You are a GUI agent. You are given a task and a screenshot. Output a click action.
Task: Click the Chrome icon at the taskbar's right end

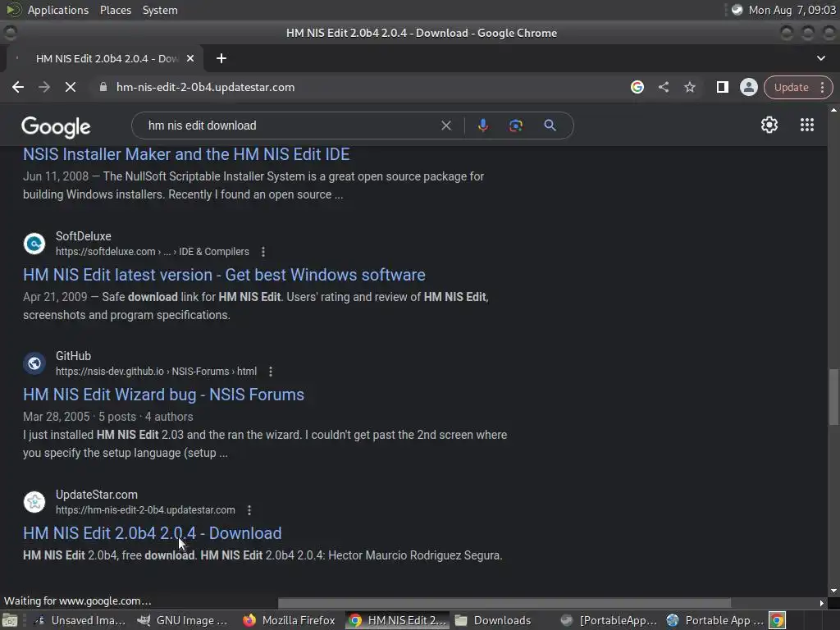(x=778, y=620)
